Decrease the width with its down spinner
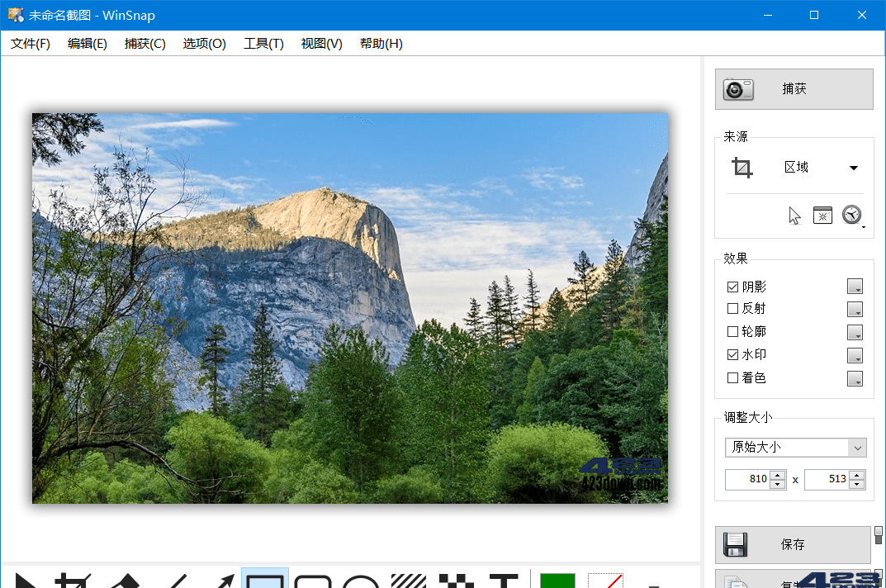Screen dimensions: 886x588 (778, 484)
